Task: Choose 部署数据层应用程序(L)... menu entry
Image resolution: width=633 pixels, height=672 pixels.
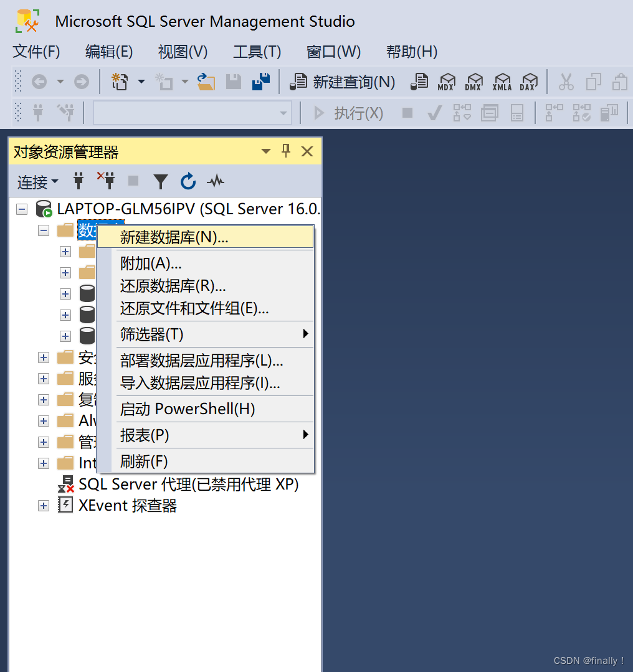Action: point(206,361)
